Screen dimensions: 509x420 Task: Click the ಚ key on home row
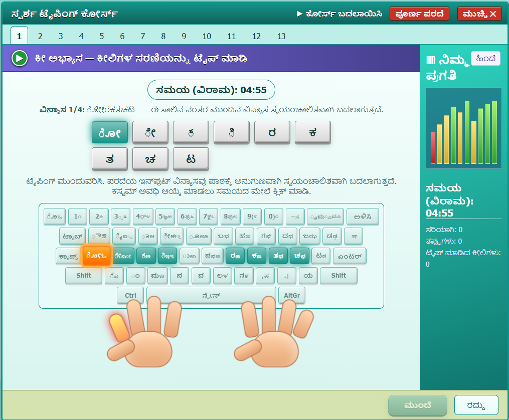[x=299, y=256]
